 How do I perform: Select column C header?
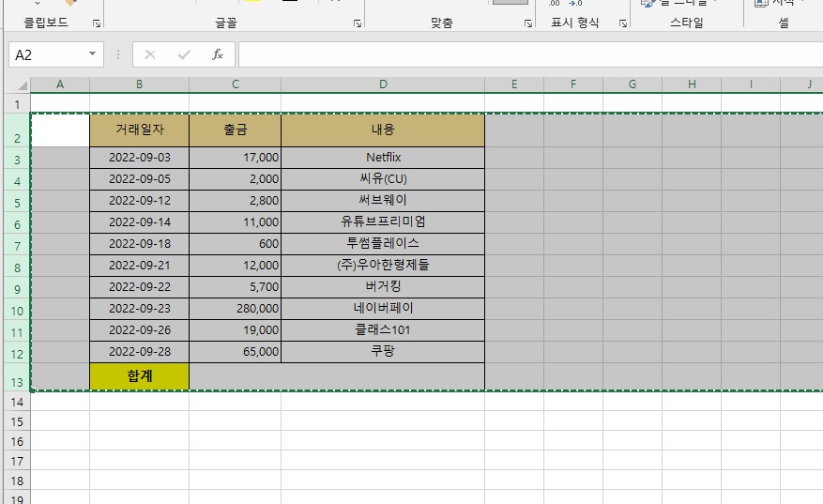click(236, 84)
